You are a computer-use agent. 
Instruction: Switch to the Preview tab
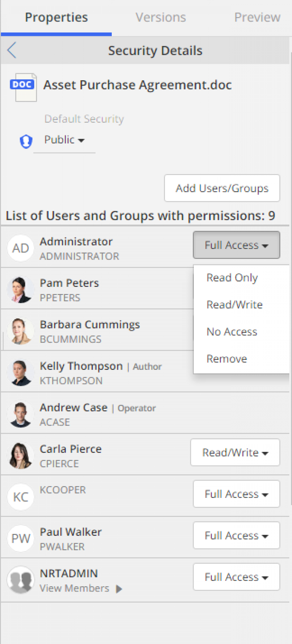[257, 17]
